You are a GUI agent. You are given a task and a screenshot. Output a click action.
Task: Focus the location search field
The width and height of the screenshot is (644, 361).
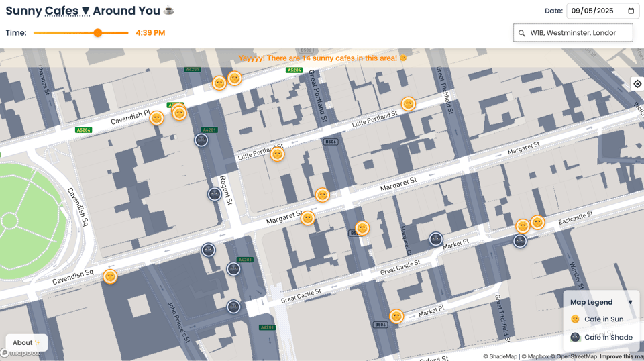click(577, 33)
